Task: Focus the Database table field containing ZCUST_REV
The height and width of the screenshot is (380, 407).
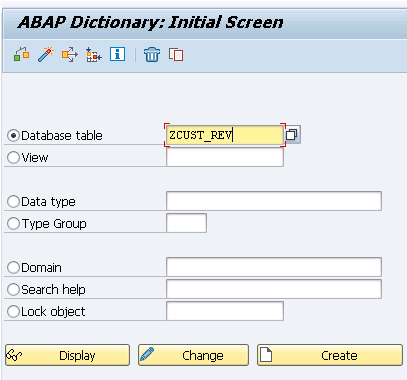Action: (x=225, y=135)
